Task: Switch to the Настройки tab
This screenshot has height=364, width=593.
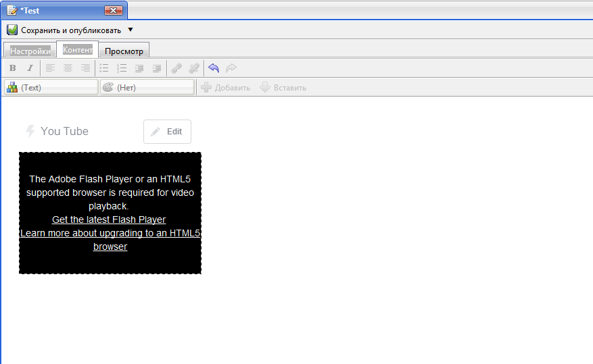Action: [30, 51]
